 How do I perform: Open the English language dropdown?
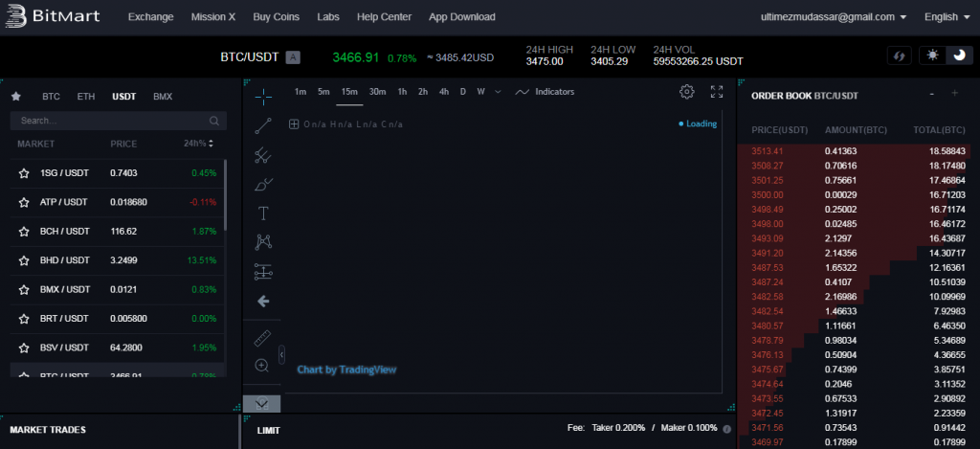[949, 17]
